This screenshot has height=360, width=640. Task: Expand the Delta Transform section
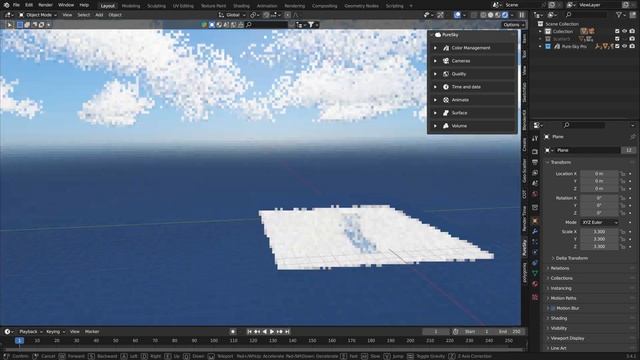571,258
